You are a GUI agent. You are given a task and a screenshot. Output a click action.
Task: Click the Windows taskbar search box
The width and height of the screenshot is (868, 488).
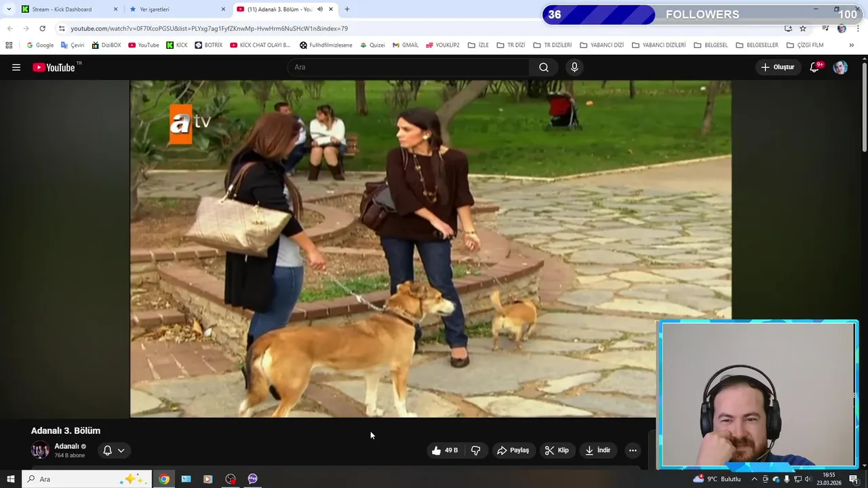tap(85, 479)
